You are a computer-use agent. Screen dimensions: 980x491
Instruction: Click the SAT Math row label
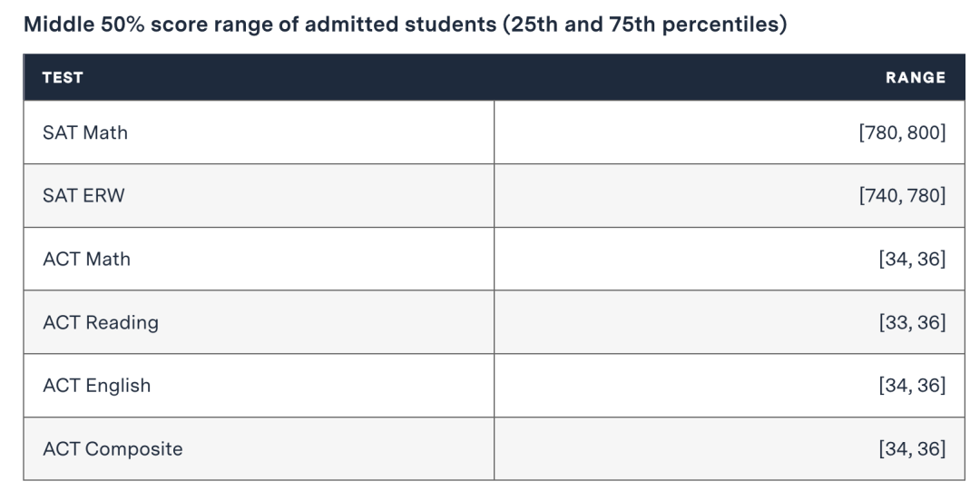tap(85, 133)
